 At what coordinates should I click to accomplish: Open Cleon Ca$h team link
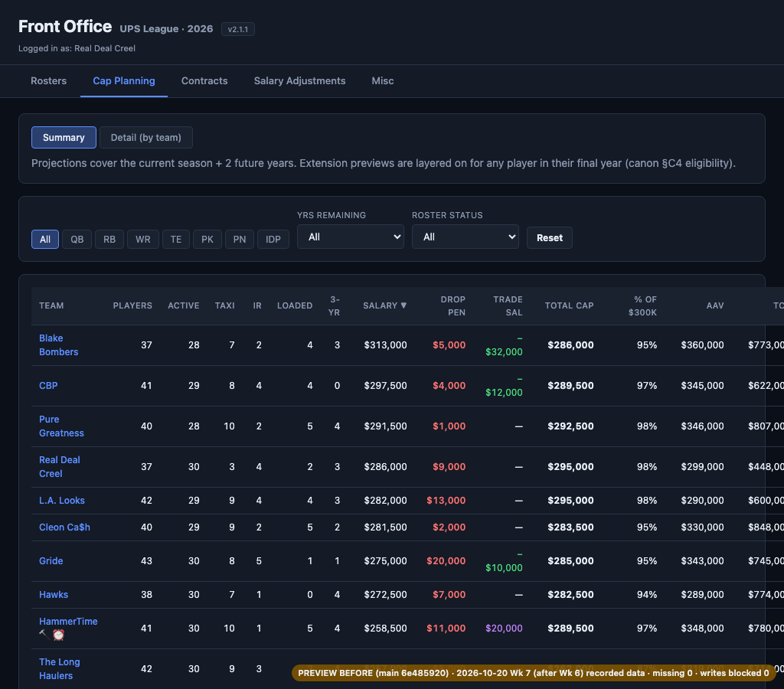(64, 527)
